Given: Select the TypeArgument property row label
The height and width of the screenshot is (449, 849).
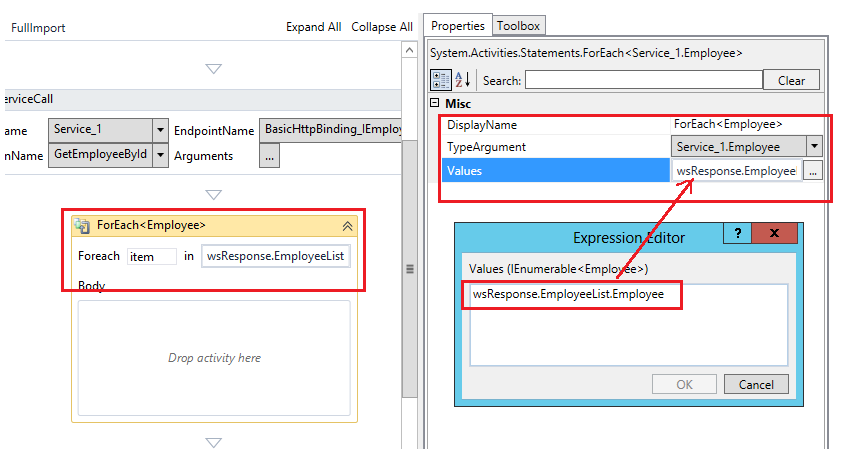Looking at the screenshot, I should (x=486, y=147).
